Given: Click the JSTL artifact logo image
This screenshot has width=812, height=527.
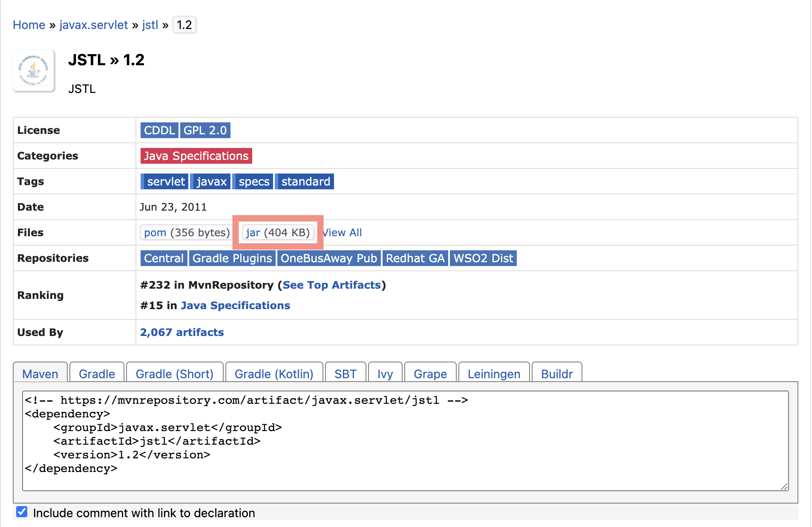Looking at the screenshot, I should tap(34, 71).
